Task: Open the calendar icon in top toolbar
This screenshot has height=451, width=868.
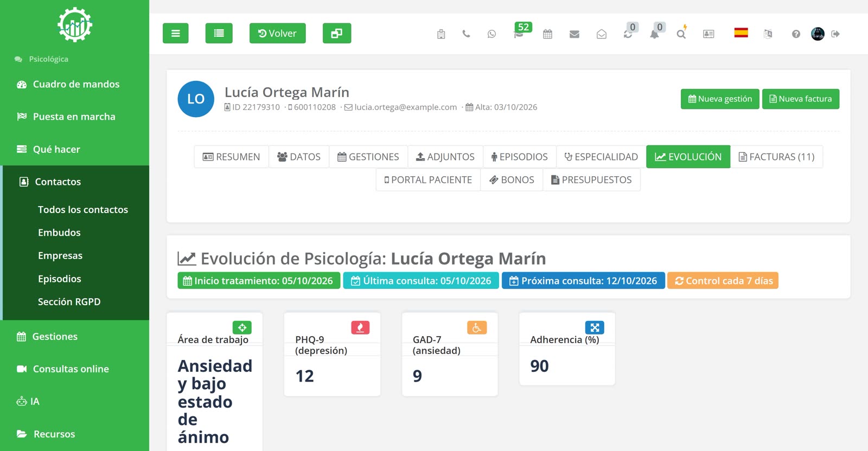Action: [x=547, y=34]
